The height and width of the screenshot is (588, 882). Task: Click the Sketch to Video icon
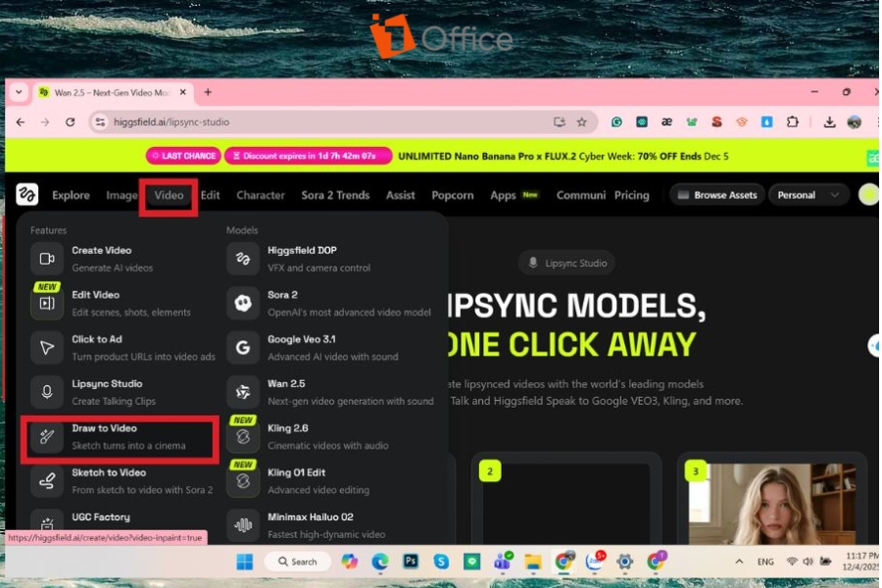47,481
